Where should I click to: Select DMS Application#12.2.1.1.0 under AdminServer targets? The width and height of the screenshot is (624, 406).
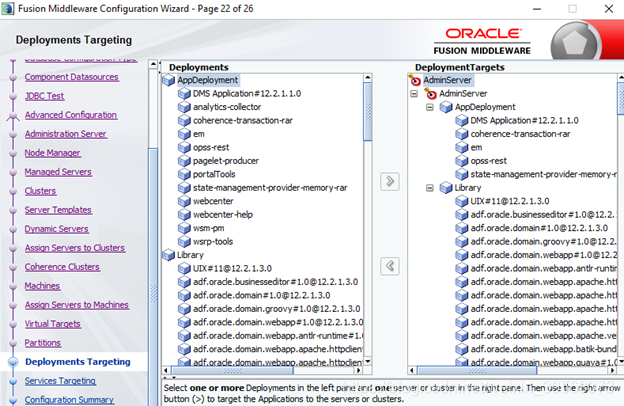[x=525, y=121]
